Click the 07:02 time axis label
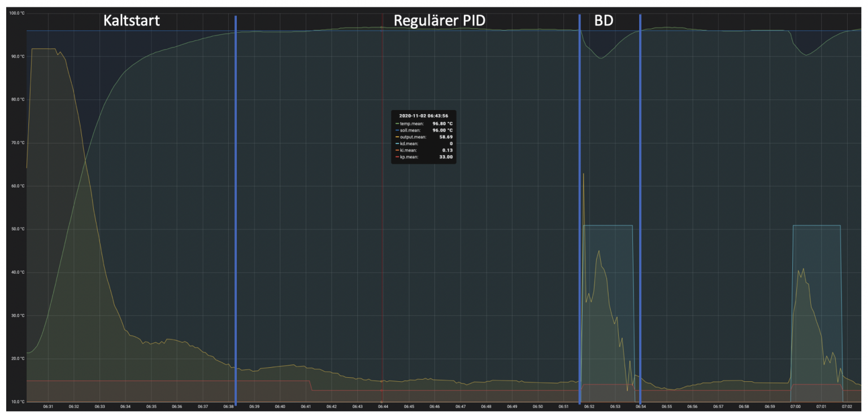This screenshot has width=868, height=414. pos(847,407)
